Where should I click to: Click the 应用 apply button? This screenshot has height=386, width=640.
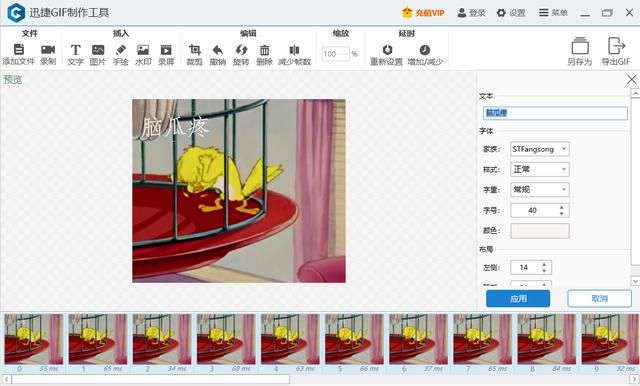(518, 299)
